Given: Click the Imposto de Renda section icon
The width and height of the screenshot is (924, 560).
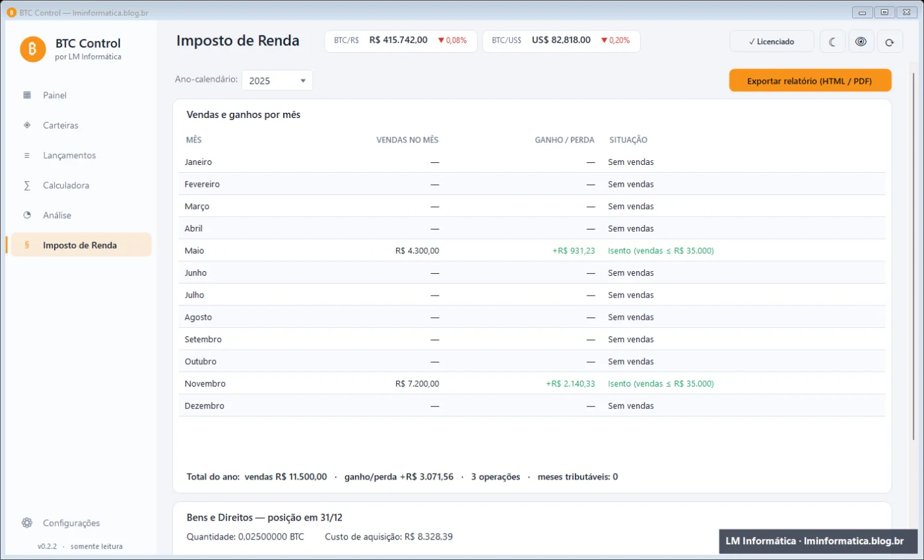Looking at the screenshot, I should (27, 245).
